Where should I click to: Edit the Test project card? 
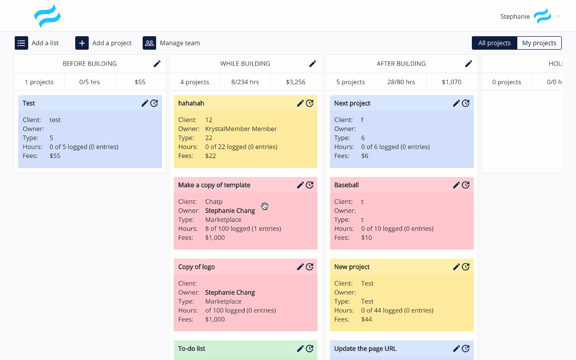(144, 103)
